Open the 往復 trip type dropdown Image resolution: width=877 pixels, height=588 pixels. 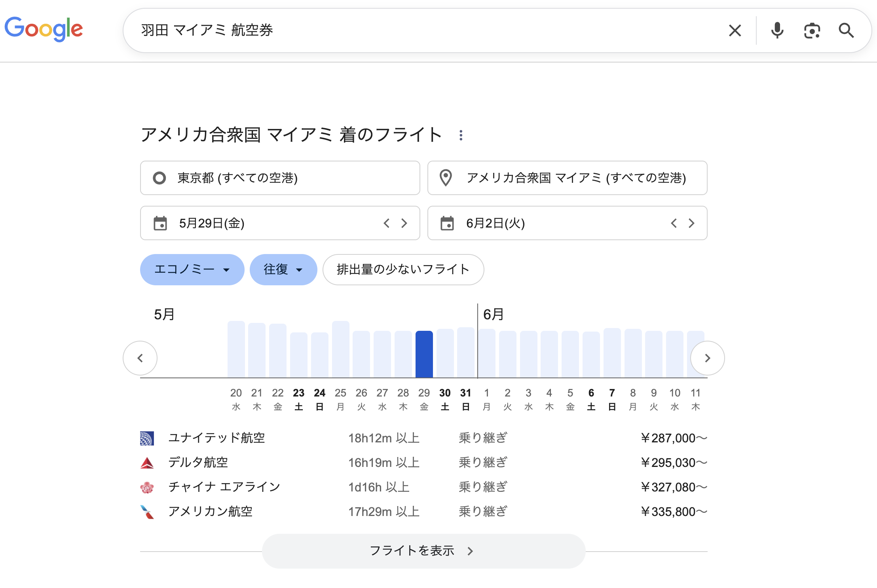pos(283,269)
